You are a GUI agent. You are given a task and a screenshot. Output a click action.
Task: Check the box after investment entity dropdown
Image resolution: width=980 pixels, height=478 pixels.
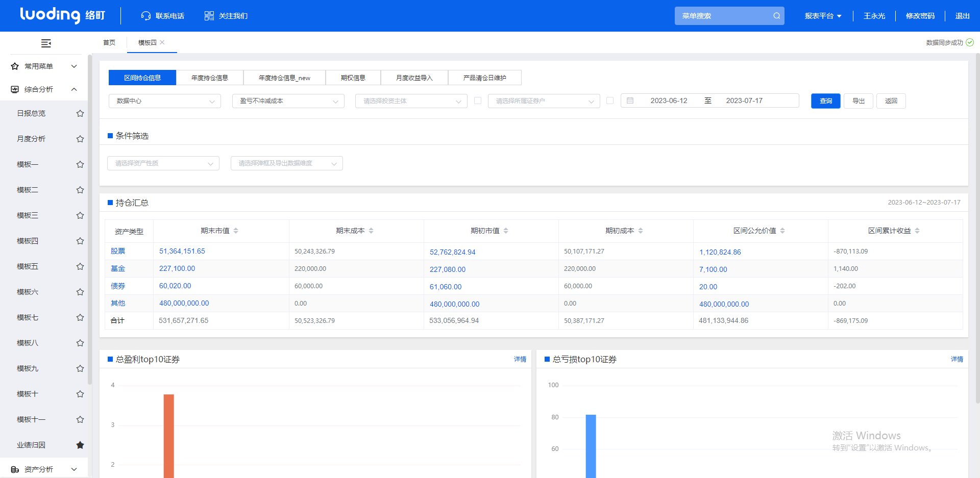(478, 100)
